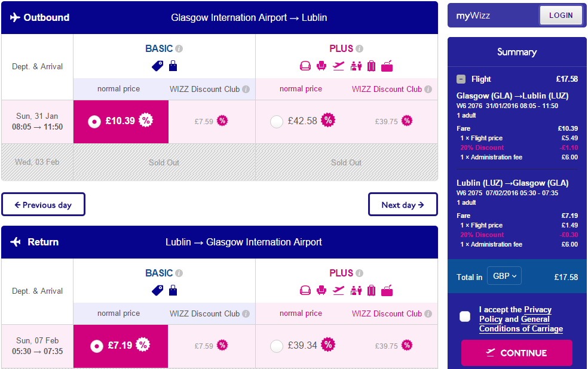Click the discount percent badge beside £42.58
This screenshot has width=588, height=369.
[x=327, y=120]
